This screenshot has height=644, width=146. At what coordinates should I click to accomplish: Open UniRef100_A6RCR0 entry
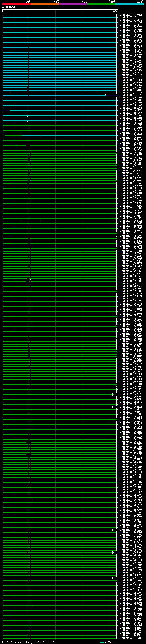click(131, 636)
